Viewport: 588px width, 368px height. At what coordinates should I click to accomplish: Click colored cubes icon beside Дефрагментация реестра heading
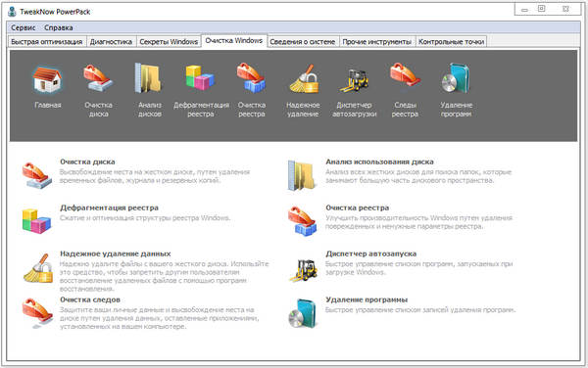click(x=36, y=221)
